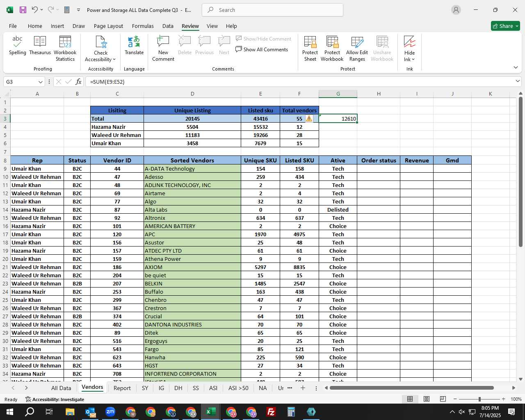525x420 pixels.
Task: Select column header D
Action: pyautogui.click(x=192, y=94)
